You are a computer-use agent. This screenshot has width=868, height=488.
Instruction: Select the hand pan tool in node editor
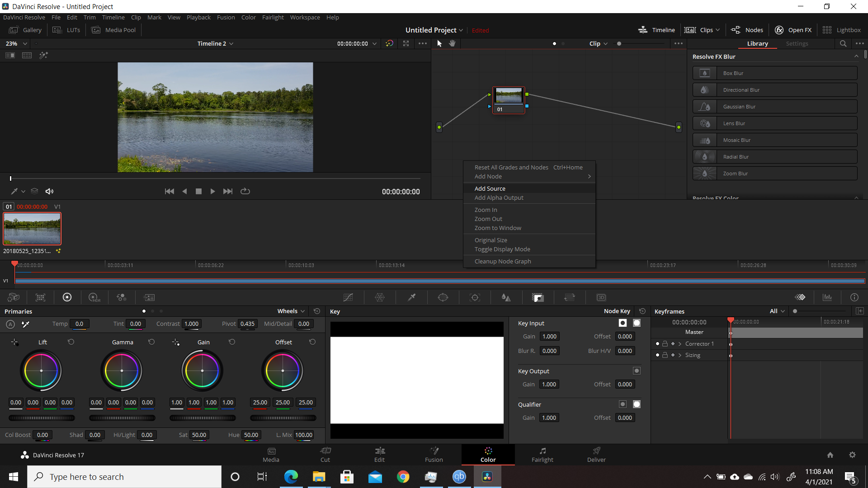pos(452,43)
